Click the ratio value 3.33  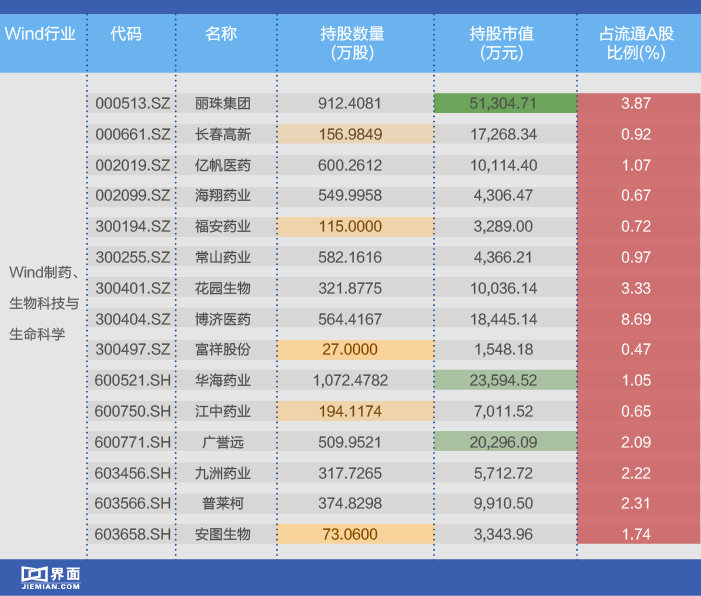[x=636, y=288]
